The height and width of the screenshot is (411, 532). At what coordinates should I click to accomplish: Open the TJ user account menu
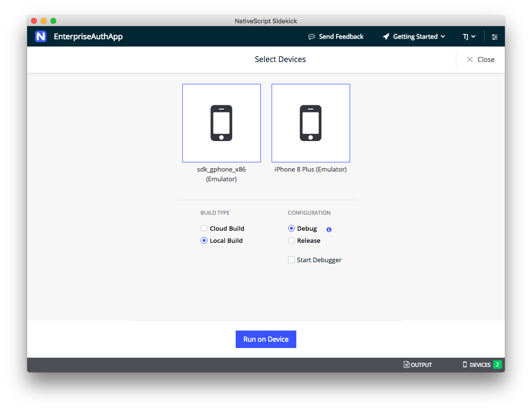469,37
